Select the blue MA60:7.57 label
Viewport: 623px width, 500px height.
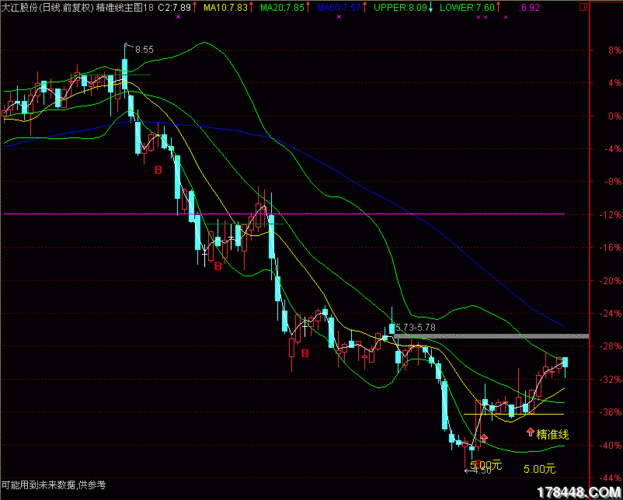coord(339,7)
